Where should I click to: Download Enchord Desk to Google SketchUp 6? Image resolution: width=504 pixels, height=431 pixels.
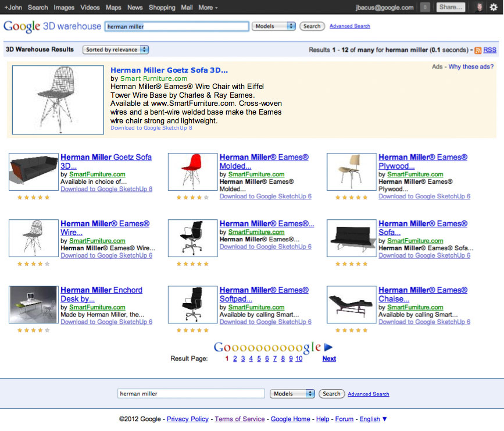[106, 322]
